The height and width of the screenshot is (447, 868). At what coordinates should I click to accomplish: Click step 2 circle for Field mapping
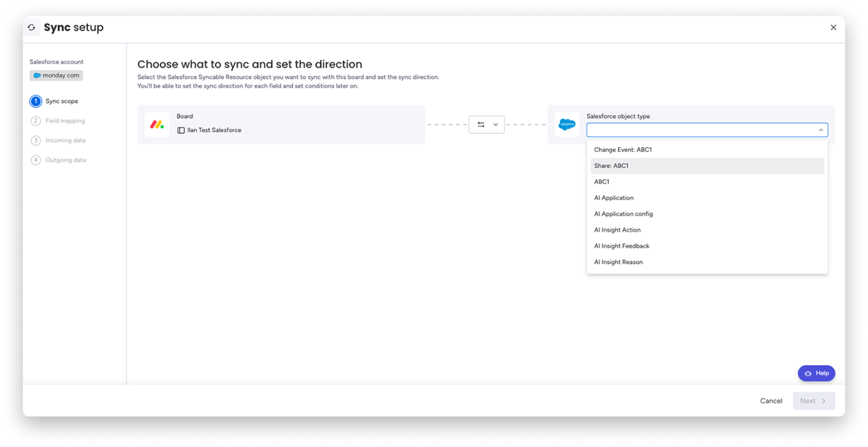point(36,121)
